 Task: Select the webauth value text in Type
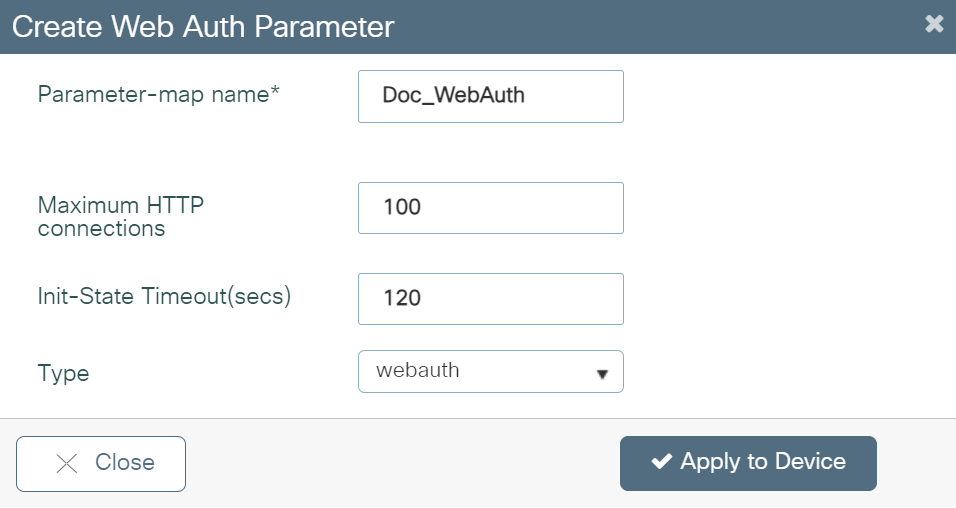[418, 370]
